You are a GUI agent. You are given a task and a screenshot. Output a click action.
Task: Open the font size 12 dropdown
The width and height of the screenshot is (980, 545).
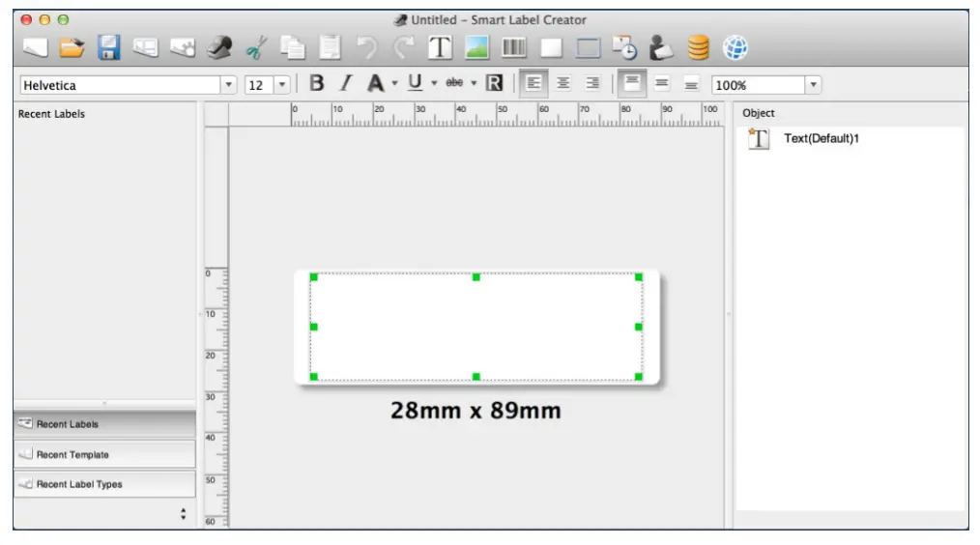(282, 85)
